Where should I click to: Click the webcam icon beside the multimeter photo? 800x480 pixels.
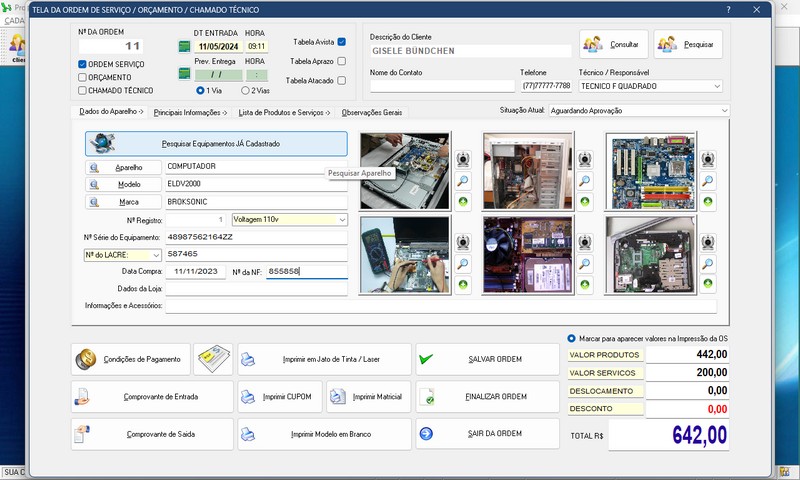(463, 243)
